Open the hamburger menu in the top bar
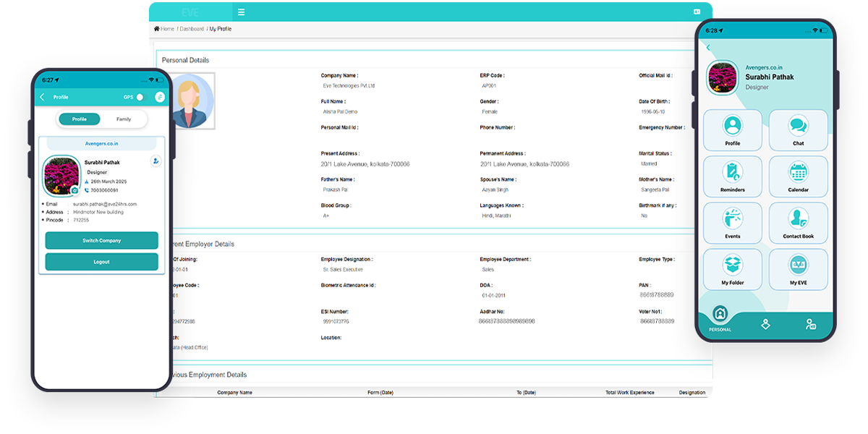 (241, 12)
